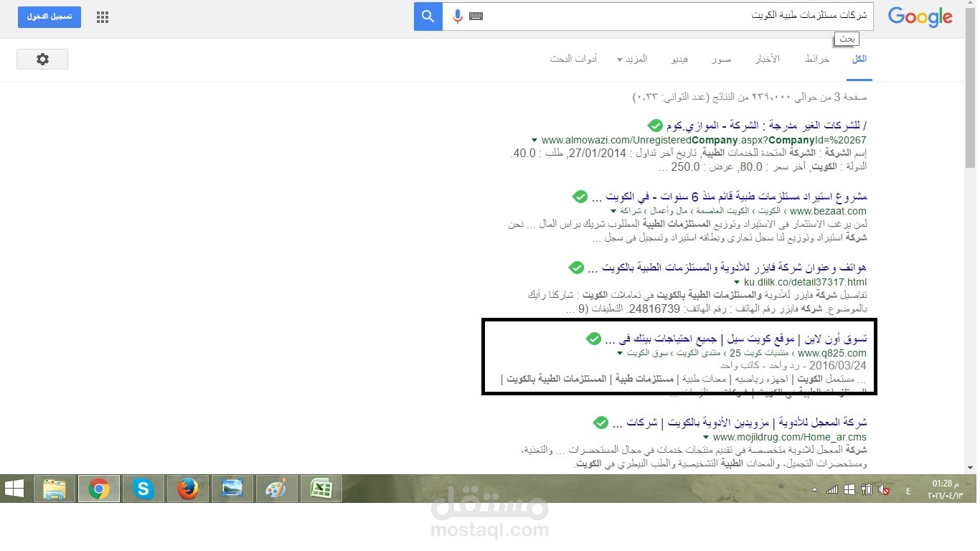Switch to the الأخبار (News) tab

767,59
